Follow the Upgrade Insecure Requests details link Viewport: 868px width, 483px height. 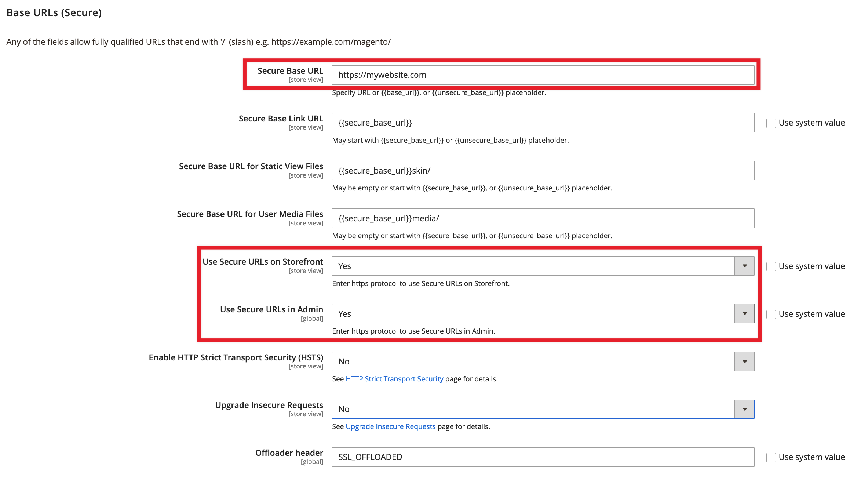click(390, 426)
